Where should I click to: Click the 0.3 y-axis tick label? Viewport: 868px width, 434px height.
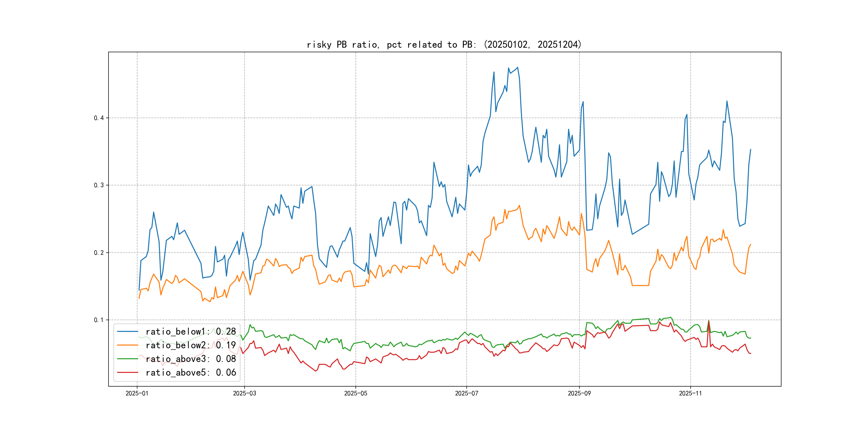(x=99, y=185)
